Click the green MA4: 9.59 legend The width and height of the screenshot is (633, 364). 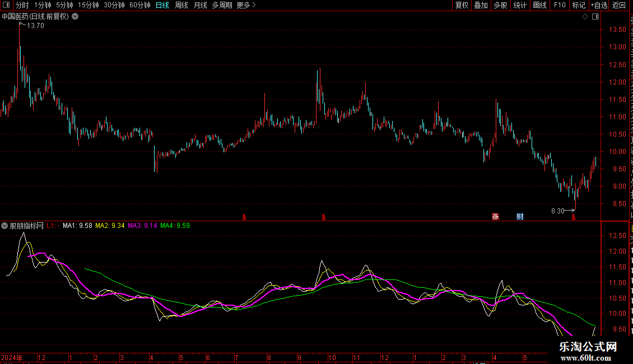(x=175, y=226)
